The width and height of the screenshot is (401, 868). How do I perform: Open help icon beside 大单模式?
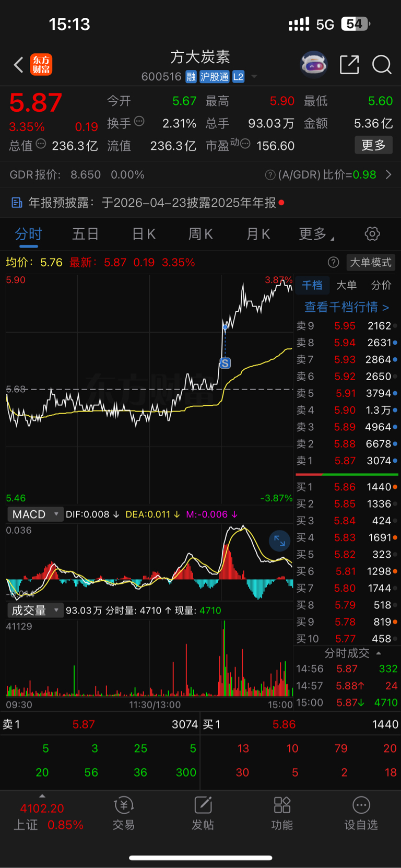[x=333, y=262]
